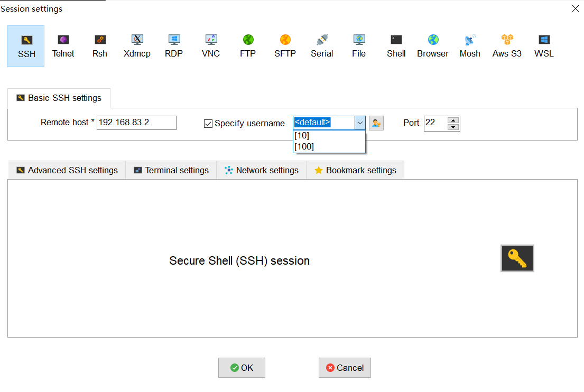This screenshot has width=584, height=392.
Task: Toggle the Specify username checkbox
Action: coord(208,124)
